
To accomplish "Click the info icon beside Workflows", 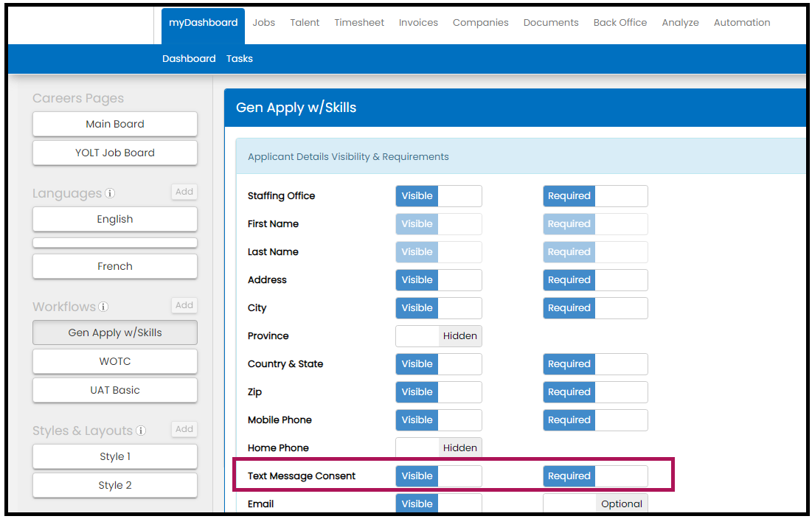I will 104,307.
